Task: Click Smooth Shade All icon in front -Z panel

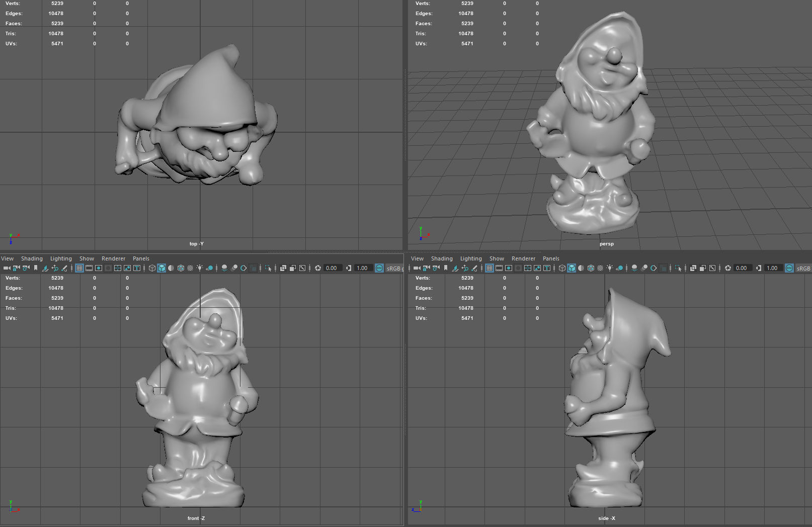Action: [161, 268]
